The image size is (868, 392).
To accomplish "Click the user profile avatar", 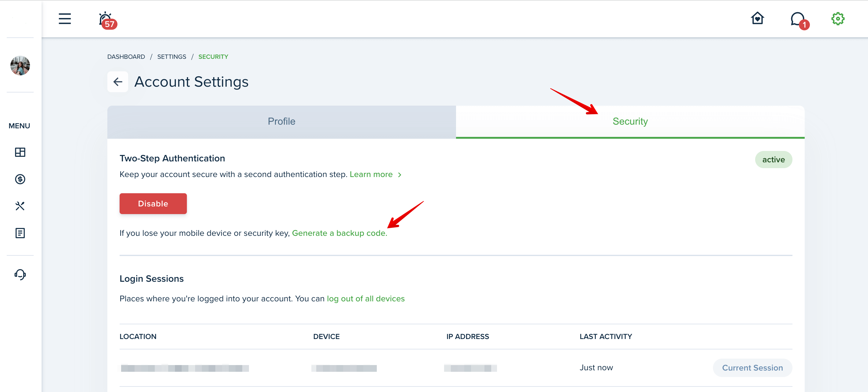I will pyautogui.click(x=20, y=66).
